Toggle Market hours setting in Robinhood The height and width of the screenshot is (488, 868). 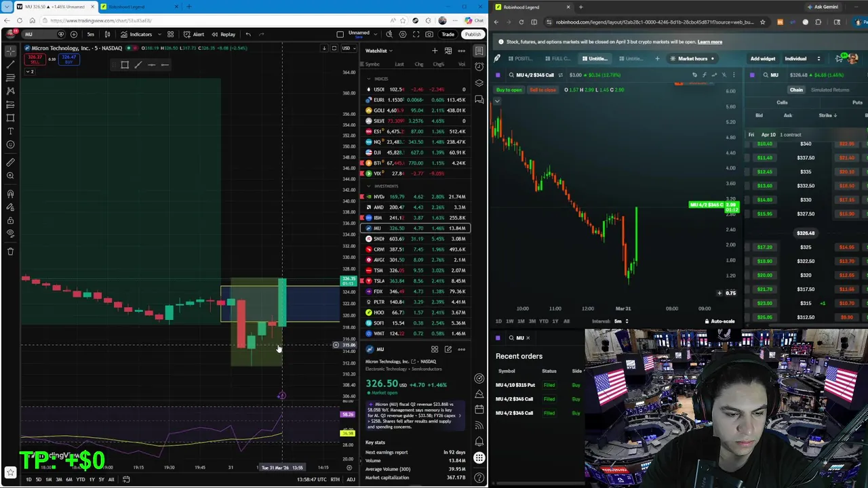point(692,58)
